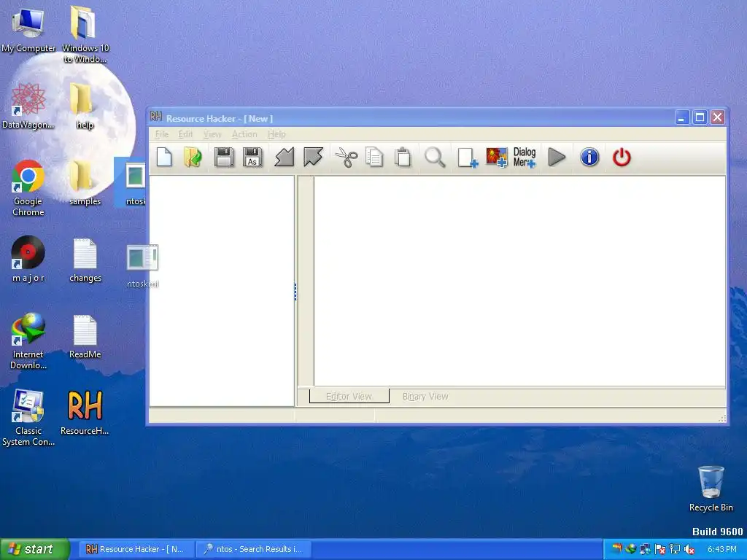Click the Windows start button
This screenshot has height=560, width=747.
coord(35,549)
